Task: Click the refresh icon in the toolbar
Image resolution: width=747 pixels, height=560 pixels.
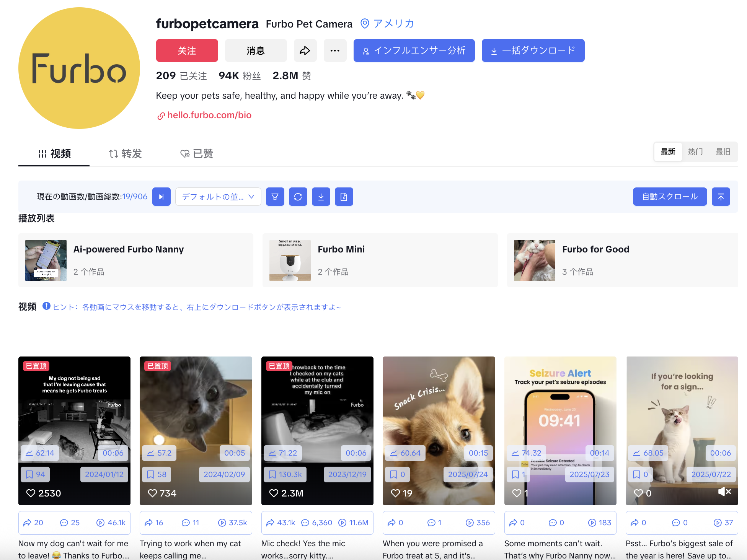Action: [298, 197]
